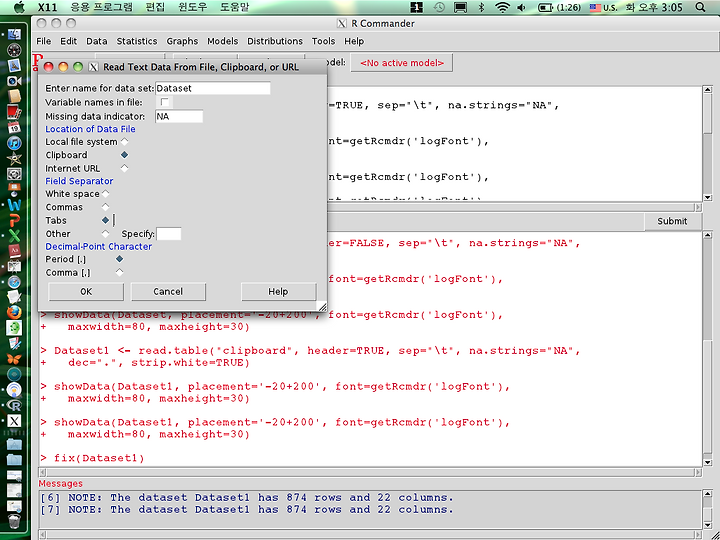Toggle 'Variable names in file' checkbox
Viewport: 720px width, 540px height.
click(x=164, y=102)
